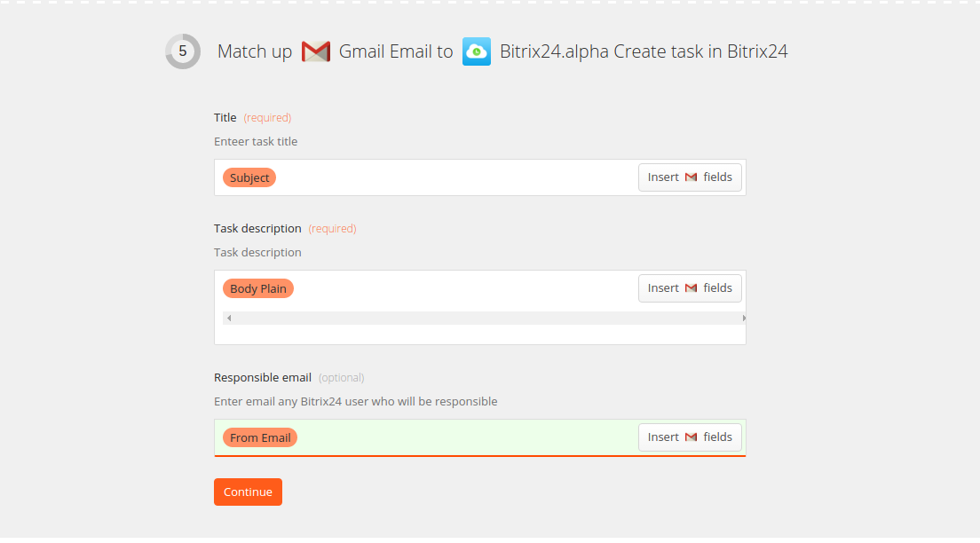
Task: Click inside the Responsible email input field
Action: (x=466, y=437)
